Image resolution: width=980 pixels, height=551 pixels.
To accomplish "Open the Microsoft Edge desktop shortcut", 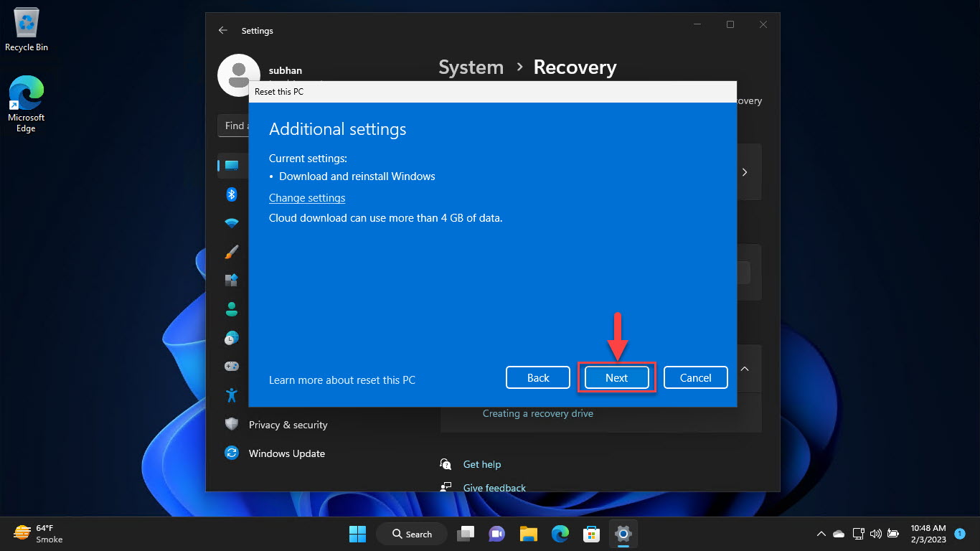I will point(27,105).
